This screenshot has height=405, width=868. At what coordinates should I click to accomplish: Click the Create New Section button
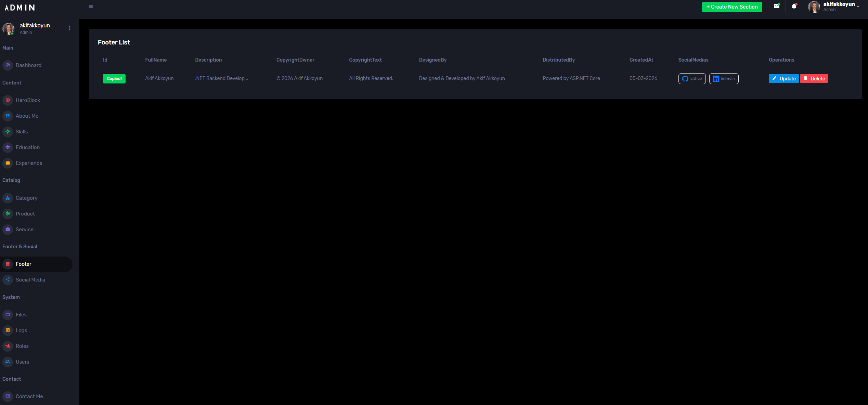click(x=732, y=6)
